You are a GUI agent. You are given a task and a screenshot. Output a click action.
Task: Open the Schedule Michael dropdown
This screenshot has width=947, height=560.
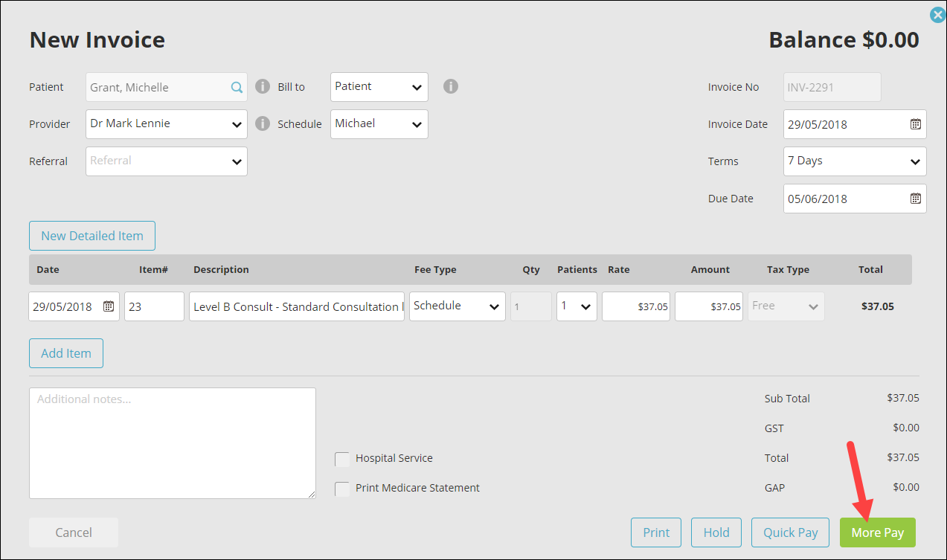[379, 124]
